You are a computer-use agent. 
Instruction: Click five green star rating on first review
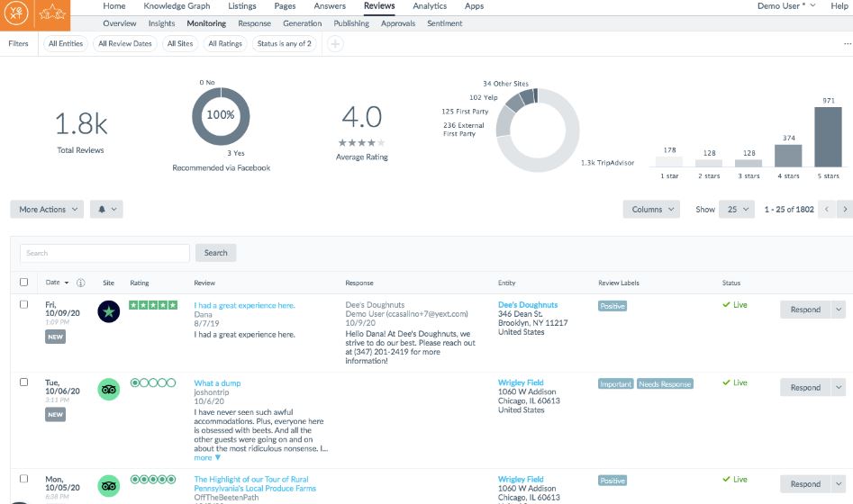[x=153, y=306]
